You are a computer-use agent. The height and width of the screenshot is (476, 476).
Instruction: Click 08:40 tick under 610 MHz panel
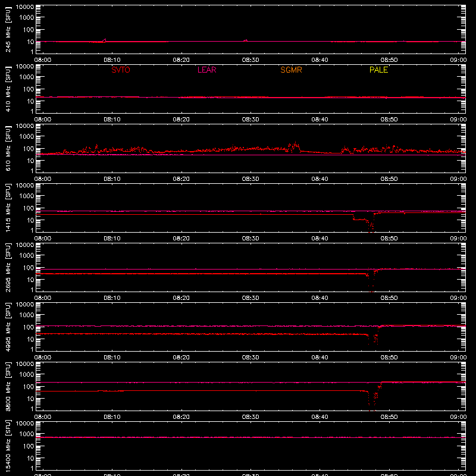tap(320, 179)
